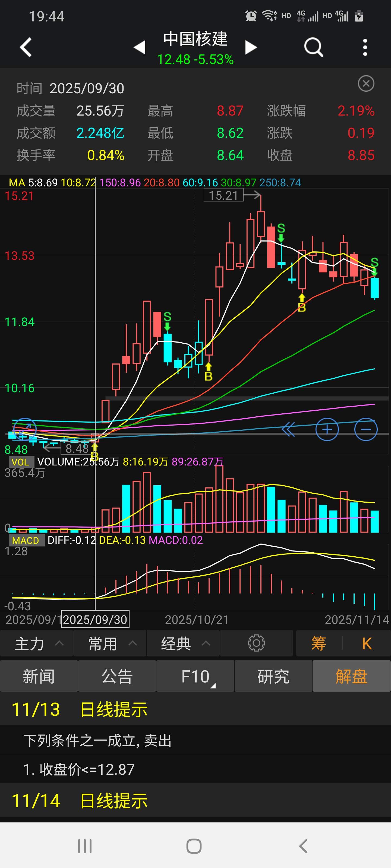Open the three-dot more menu
391x868 pixels.
pyautogui.click(x=365, y=47)
